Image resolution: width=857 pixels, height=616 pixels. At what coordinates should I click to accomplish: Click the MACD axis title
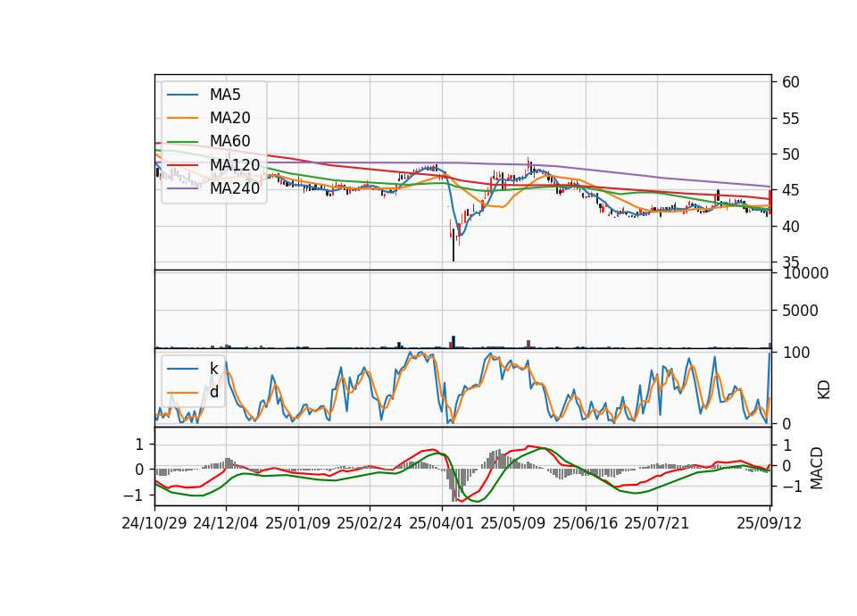816,468
